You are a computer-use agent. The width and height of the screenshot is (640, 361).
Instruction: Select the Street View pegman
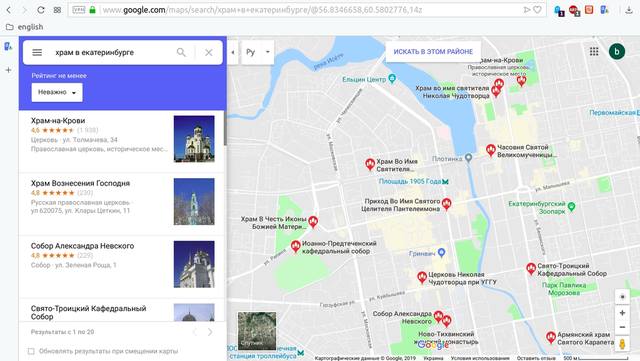pos(622,343)
